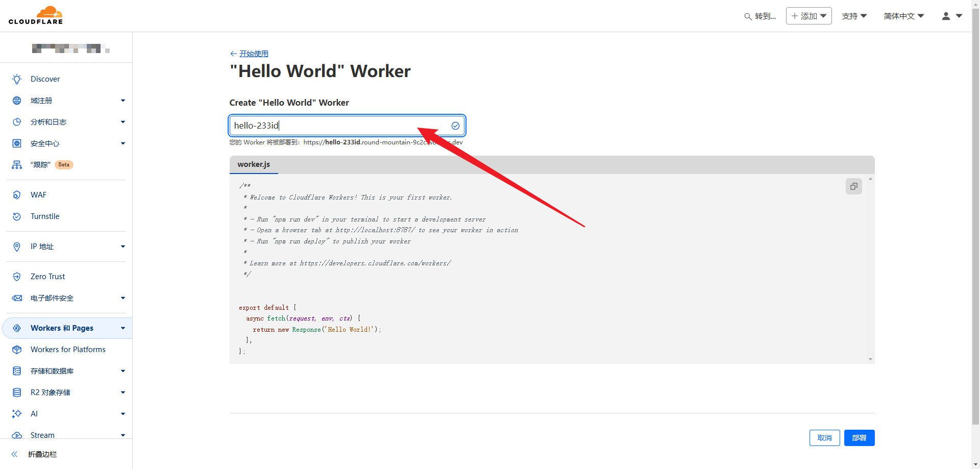Focus the worker name input field

[347, 126]
